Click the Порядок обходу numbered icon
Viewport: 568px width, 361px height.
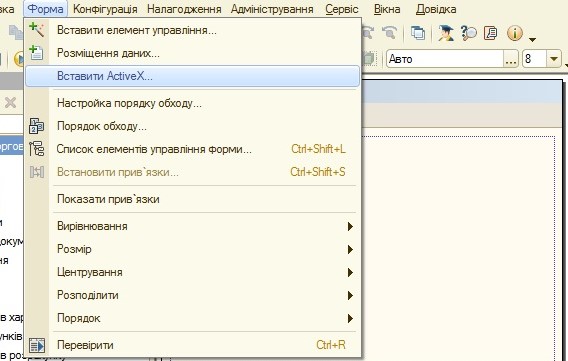tap(37, 126)
